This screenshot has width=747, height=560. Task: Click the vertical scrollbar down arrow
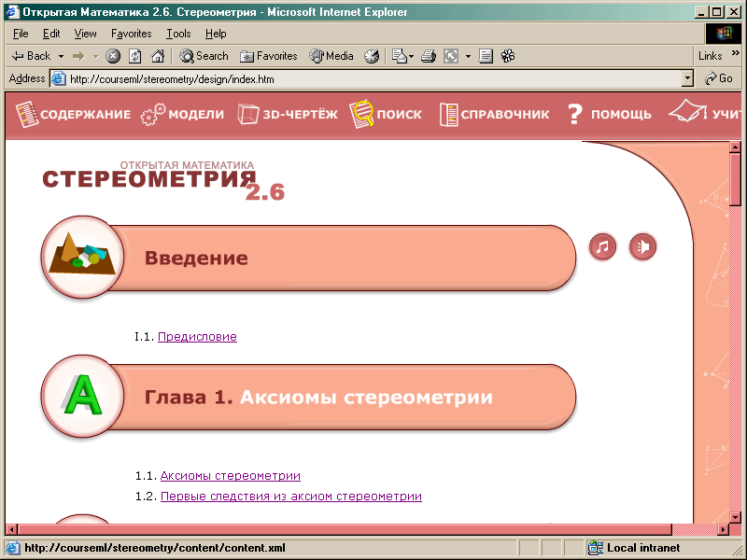click(x=735, y=517)
